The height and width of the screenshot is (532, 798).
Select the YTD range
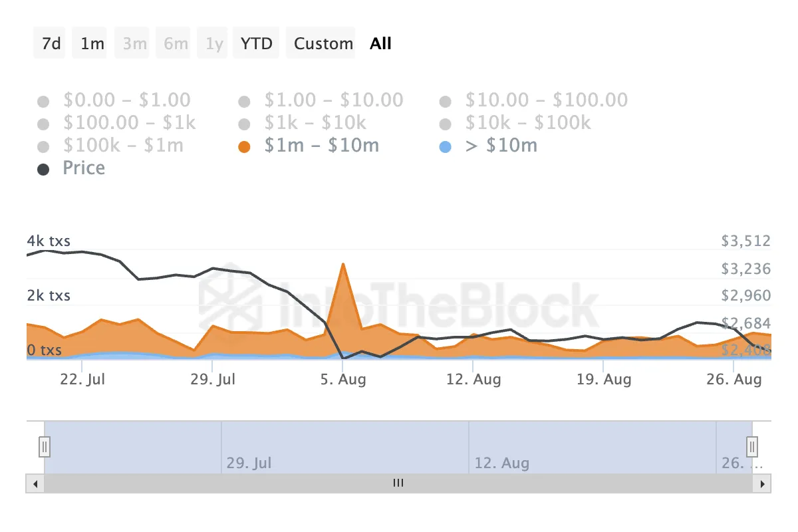point(256,43)
